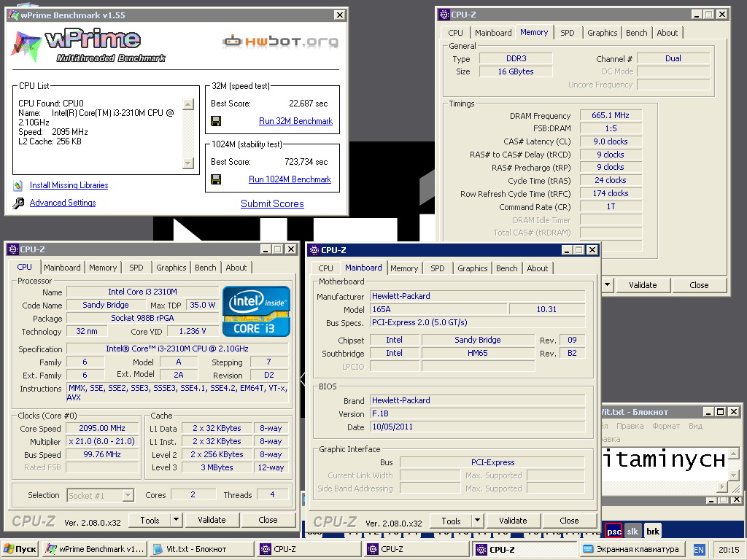Click the taskbar clock showing 20:15
The height and width of the screenshot is (560, 747).
pos(729,550)
